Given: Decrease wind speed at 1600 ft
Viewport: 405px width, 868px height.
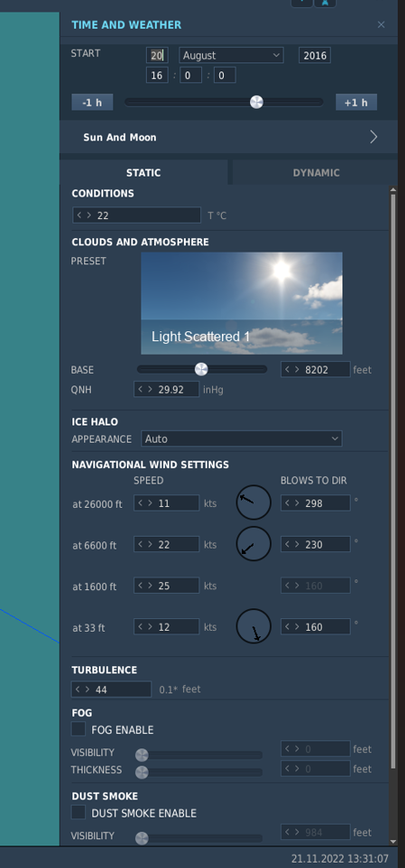Looking at the screenshot, I should point(140,586).
